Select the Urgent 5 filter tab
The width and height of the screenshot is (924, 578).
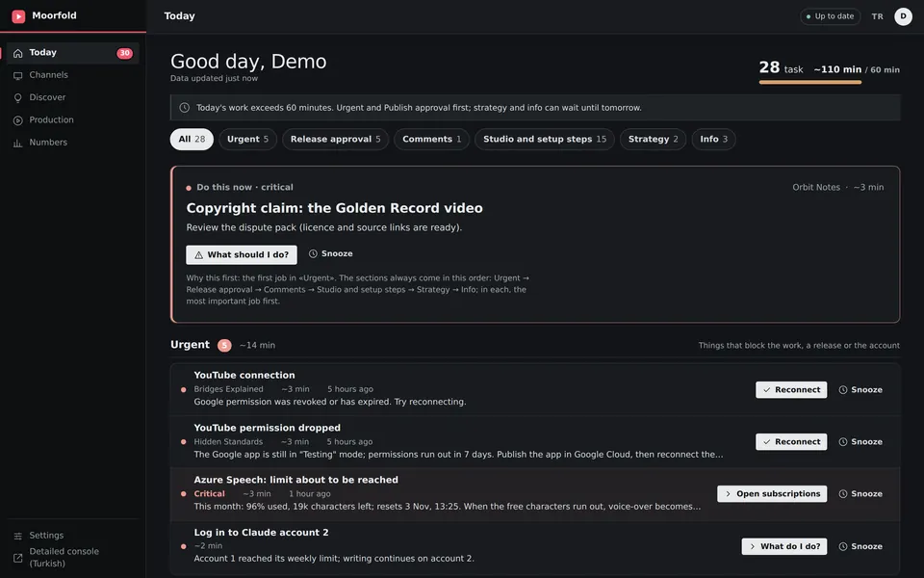(247, 139)
